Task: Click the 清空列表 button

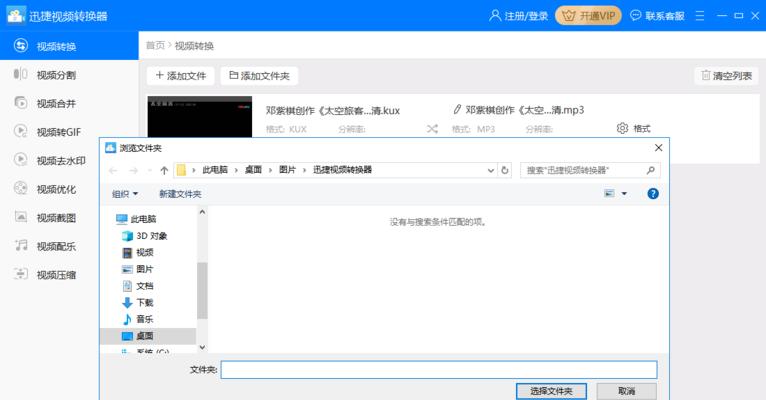Action: pos(726,76)
